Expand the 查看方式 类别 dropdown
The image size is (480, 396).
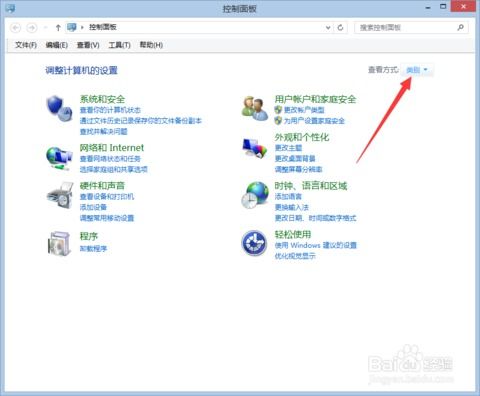pyautogui.click(x=417, y=70)
